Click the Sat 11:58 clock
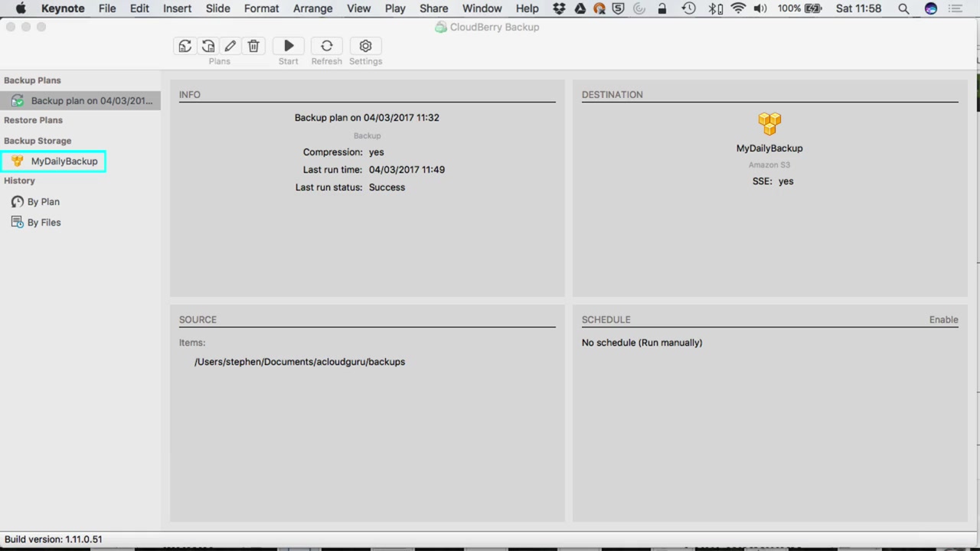The width and height of the screenshot is (980, 551). (858, 8)
